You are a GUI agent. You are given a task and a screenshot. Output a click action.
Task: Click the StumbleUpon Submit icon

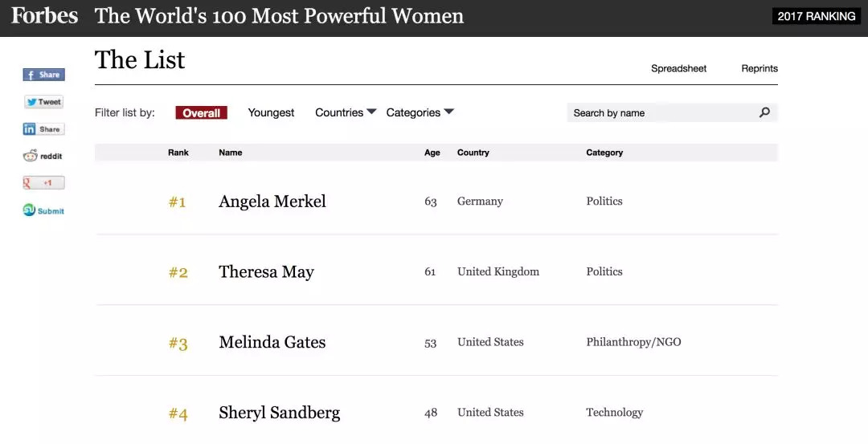click(43, 210)
